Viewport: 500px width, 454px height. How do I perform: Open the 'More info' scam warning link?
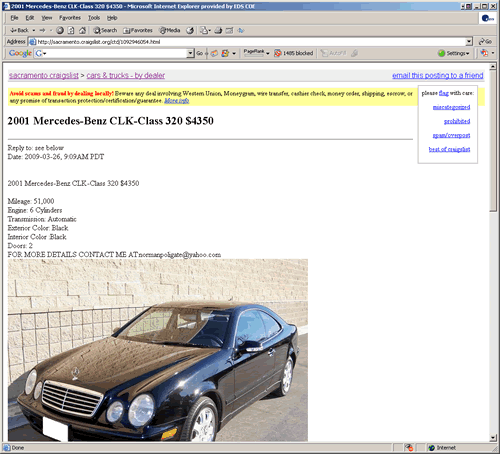tap(177, 100)
